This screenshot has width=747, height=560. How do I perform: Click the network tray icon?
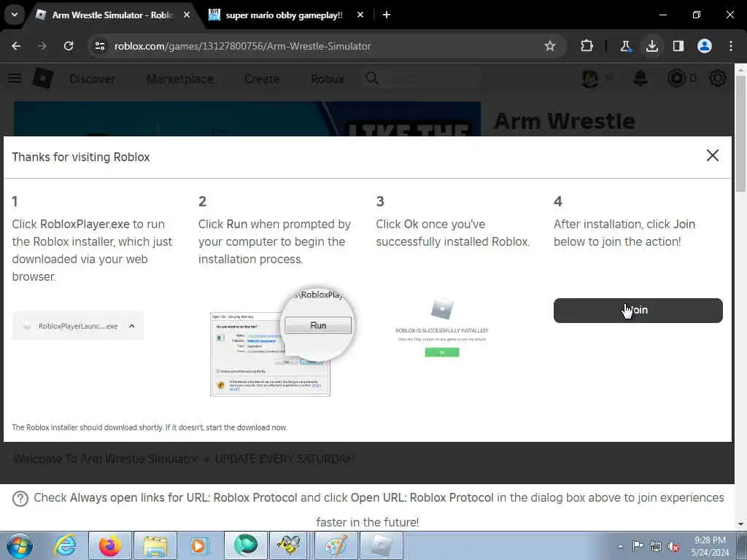(656, 547)
